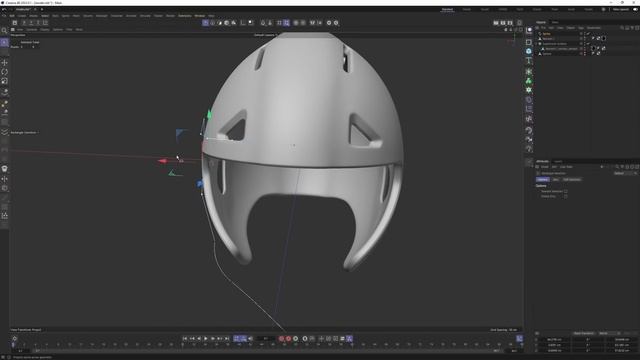
Task: Open the viewport hamburger menu icon
Action: (x=13, y=29)
